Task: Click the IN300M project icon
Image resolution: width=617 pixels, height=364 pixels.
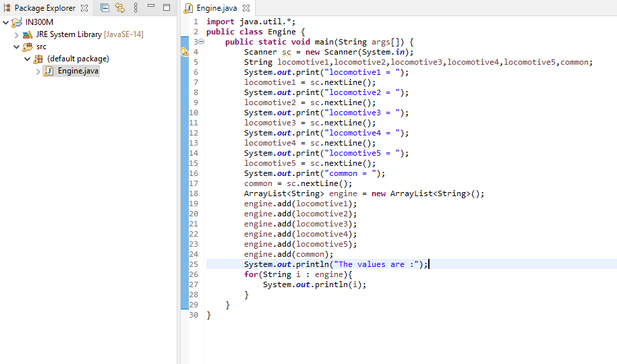Action: point(17,22)
